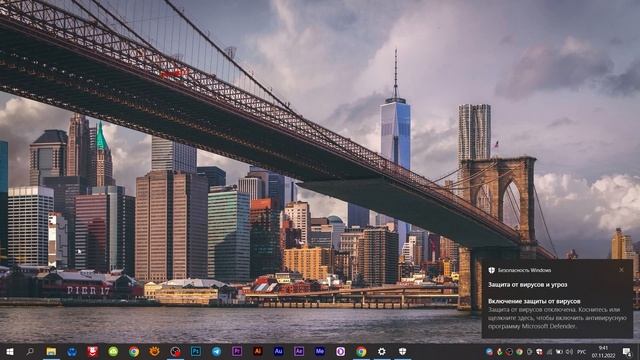Check the battery tray icon

(x=559, y=351)
